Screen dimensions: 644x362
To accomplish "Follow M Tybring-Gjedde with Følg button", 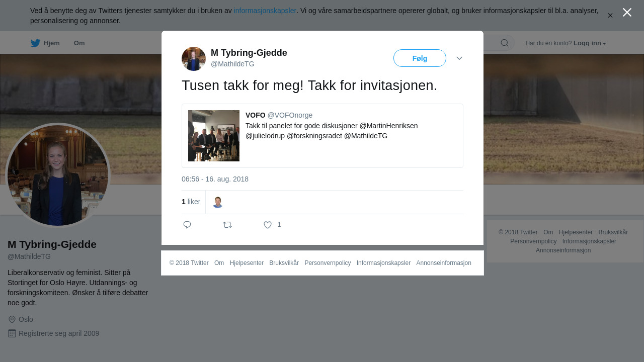I will tap(420, 58).
